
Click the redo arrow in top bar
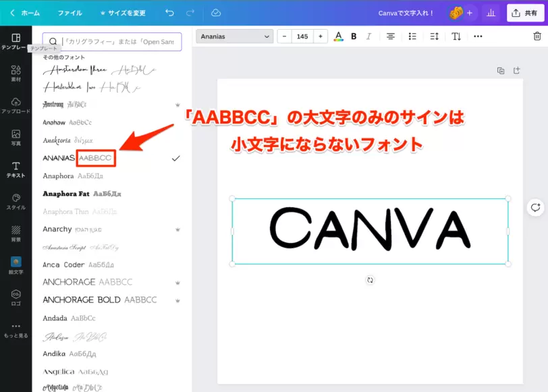(190, 13)
